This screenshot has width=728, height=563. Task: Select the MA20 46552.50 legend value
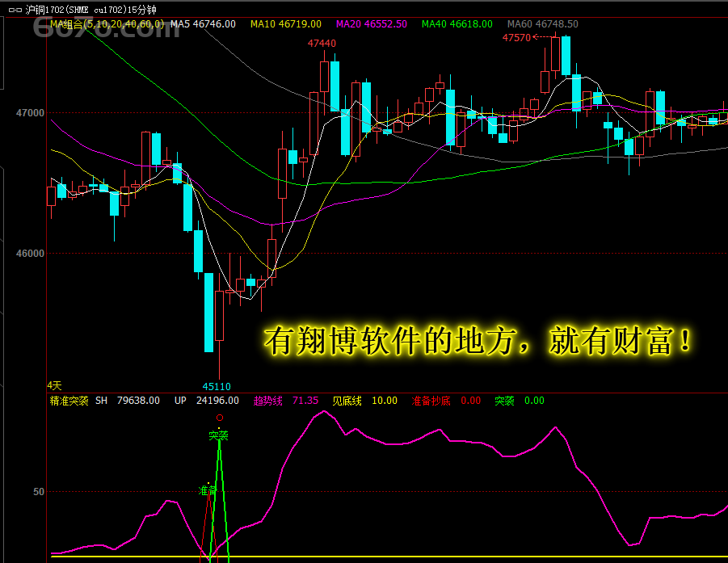(x=372, y=24)
